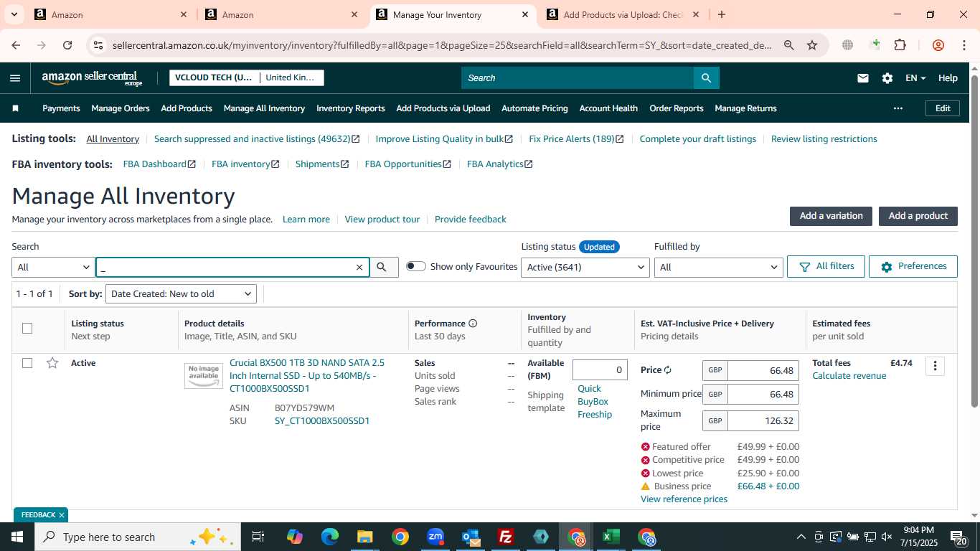Open View reference prices link
This screenshot has height=551, width=980.
click(684, 499)
